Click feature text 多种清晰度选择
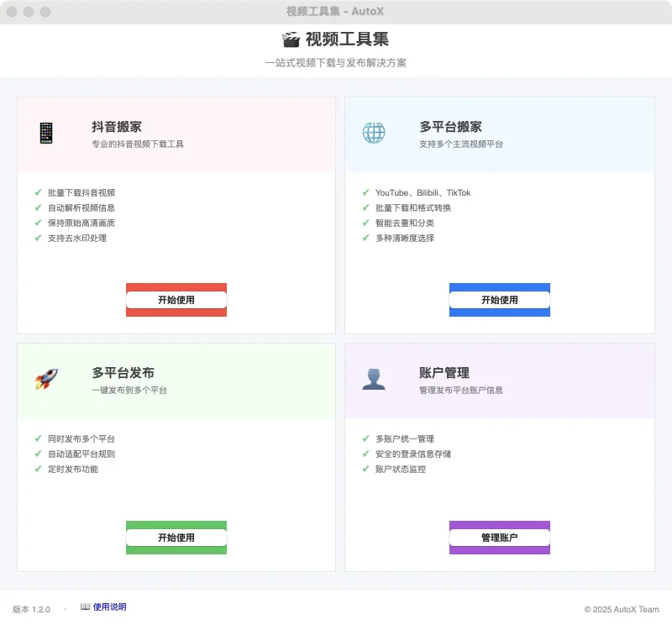The image size is (672, 630). [x=405, y=238]
